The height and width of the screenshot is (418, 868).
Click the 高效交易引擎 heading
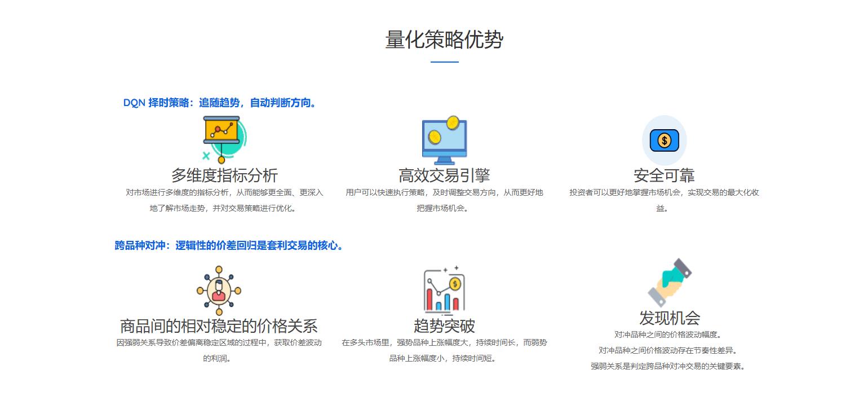point(444,175)
